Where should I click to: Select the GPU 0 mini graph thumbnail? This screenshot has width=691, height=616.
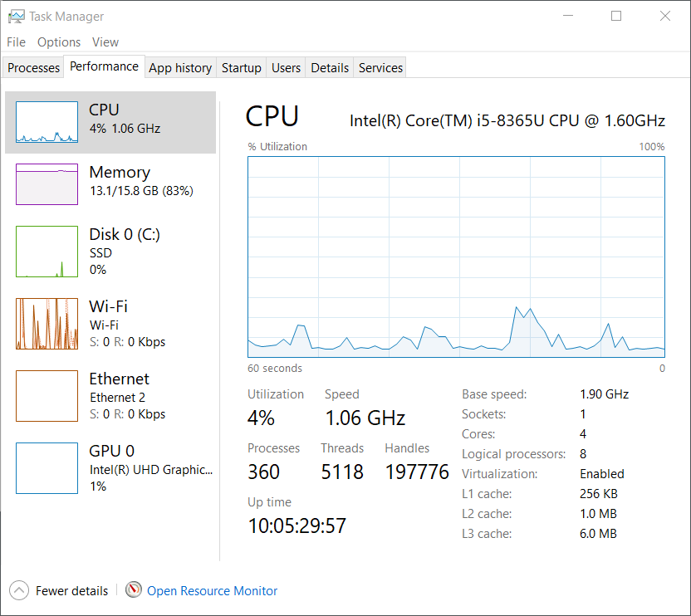coord(47,468)
